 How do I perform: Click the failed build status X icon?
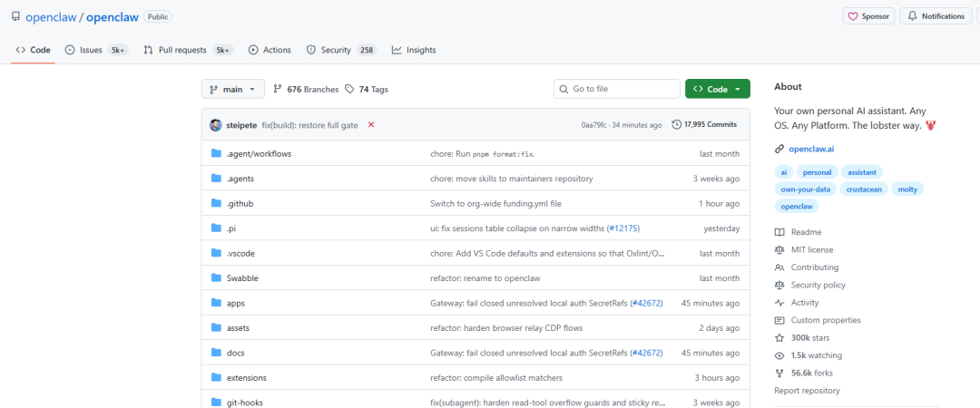click(371, 124)
